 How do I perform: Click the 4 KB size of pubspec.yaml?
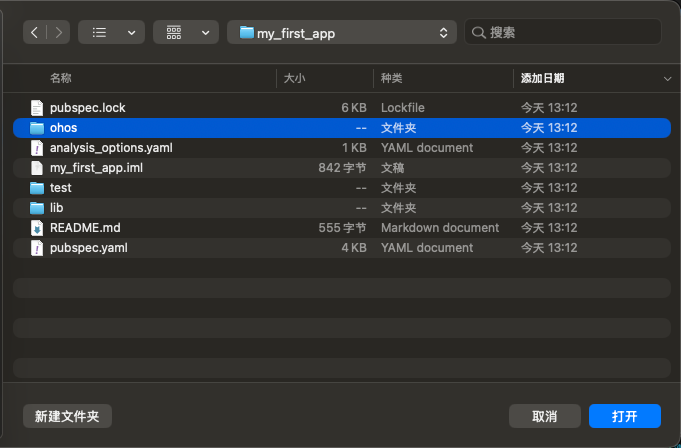[354, 248]
